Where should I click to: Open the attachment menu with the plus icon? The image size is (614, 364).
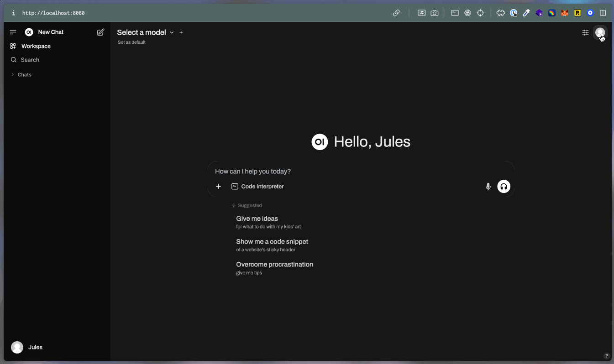[218, 186]
